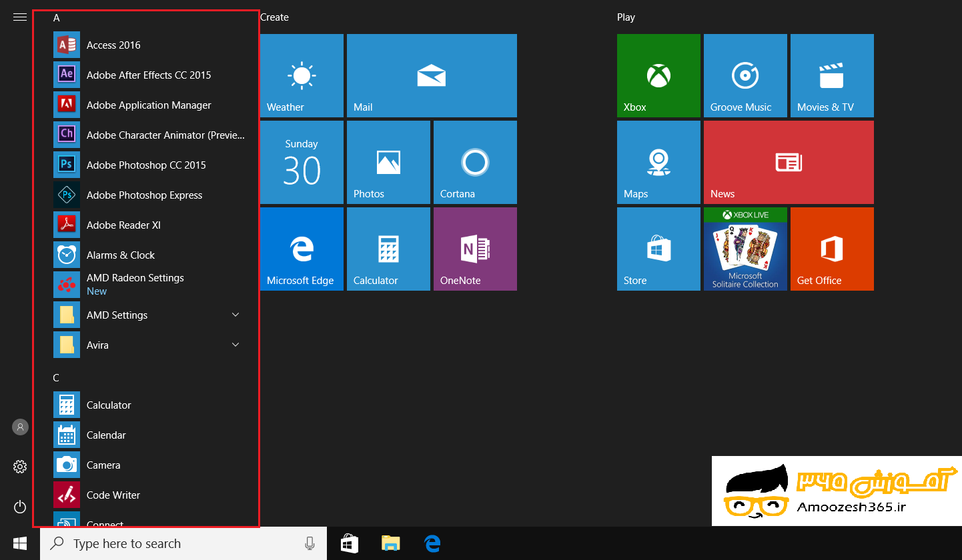Image resolution: width=962 pixels, height=560 pixels.
Task: Open the Microsoft Edge tile
Action: point(302,249)
